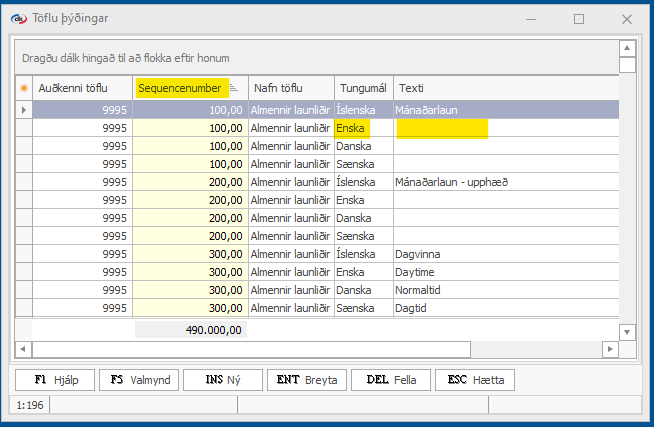
Task: Click the group-by panel 'Dragðu dálk hingað' area
Action: tap(317, 58)
